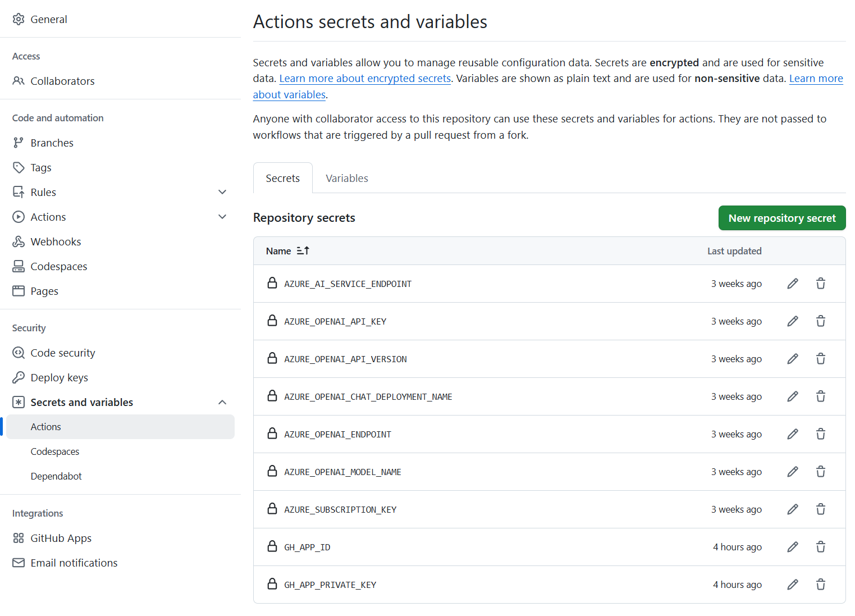The width and height of the screenshot is (855, 616).
Task: Click the Code security shield icon
Action: (x=19, y=353)
